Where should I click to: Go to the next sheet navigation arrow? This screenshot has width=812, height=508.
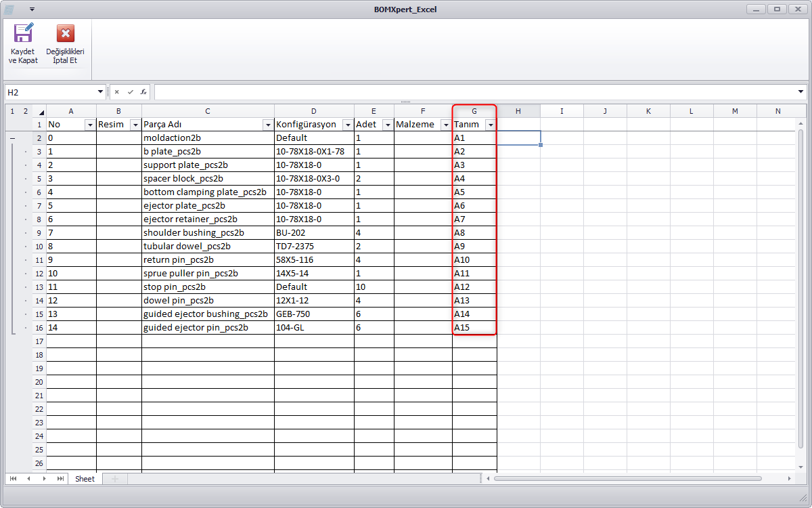[45, 479]
